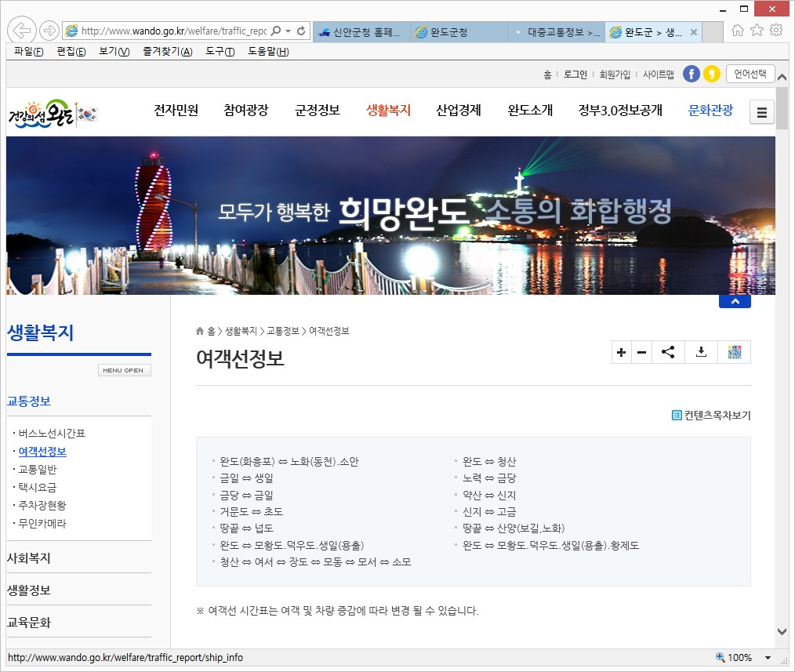The width and height of the screenshot is (795, 672).
Task: Click the 컨텐츠목차보기 link
Action: point(711,416)
